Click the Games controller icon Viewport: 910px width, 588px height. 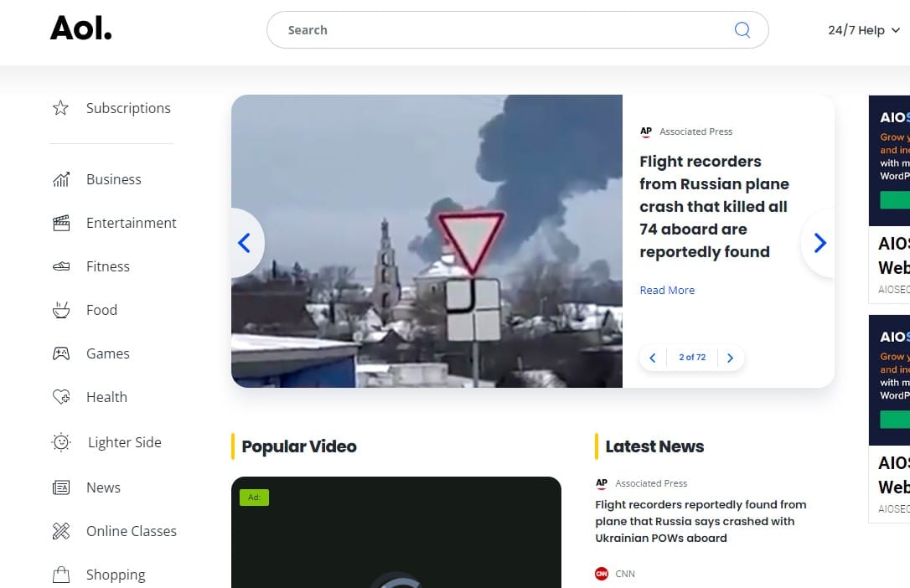coord(62,353)
